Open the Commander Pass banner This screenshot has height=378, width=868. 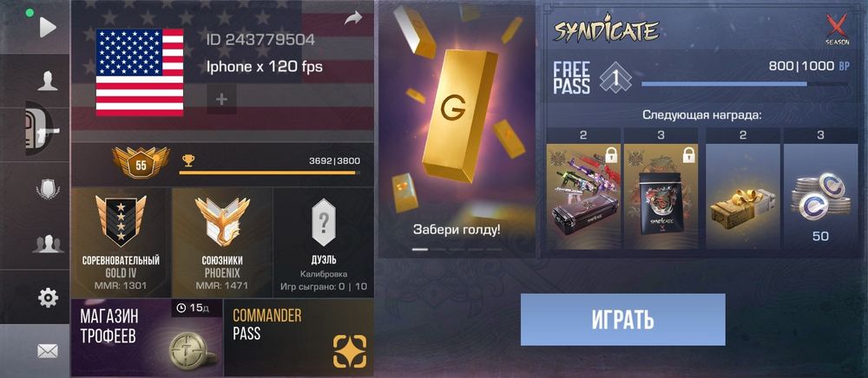tap(299, 337)
